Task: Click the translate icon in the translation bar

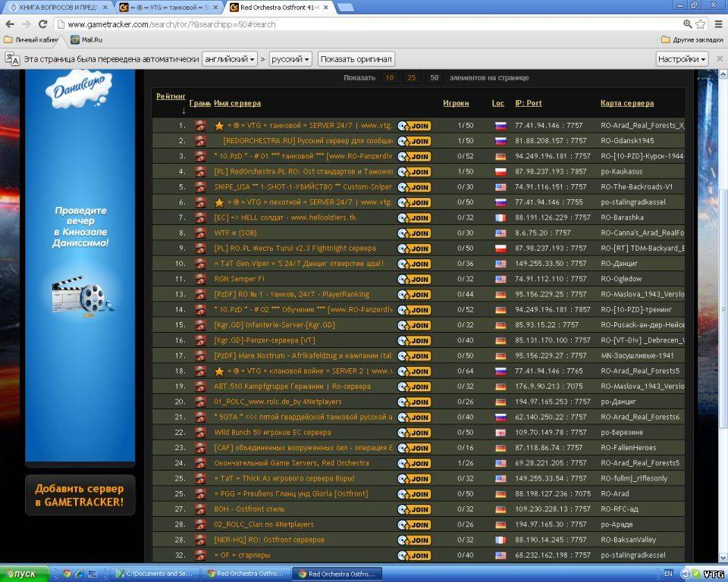Action: pyautogui.click(x=12, y=59)
